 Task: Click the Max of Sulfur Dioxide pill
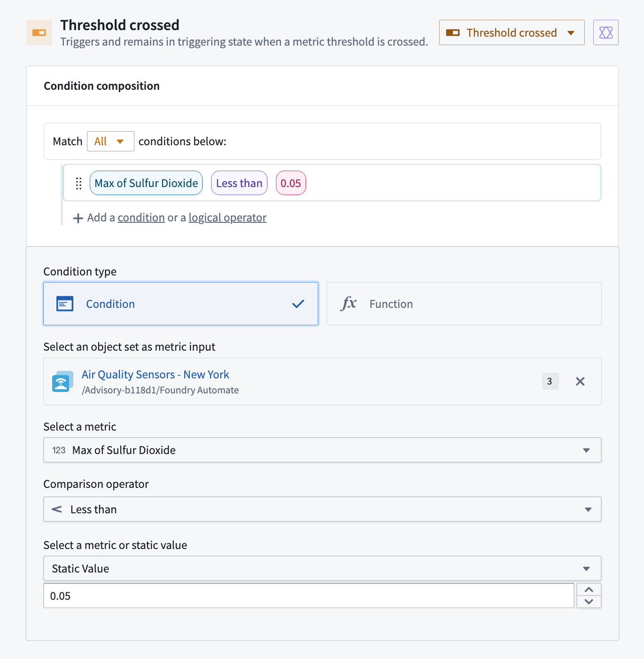coord(146,183)
